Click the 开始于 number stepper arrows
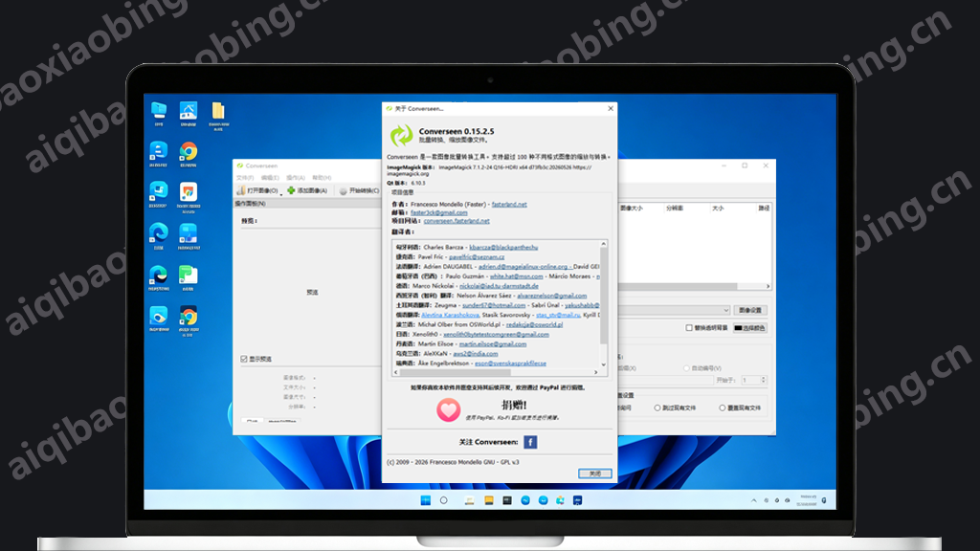Viewport: 980px width, 551px height. 763,380
